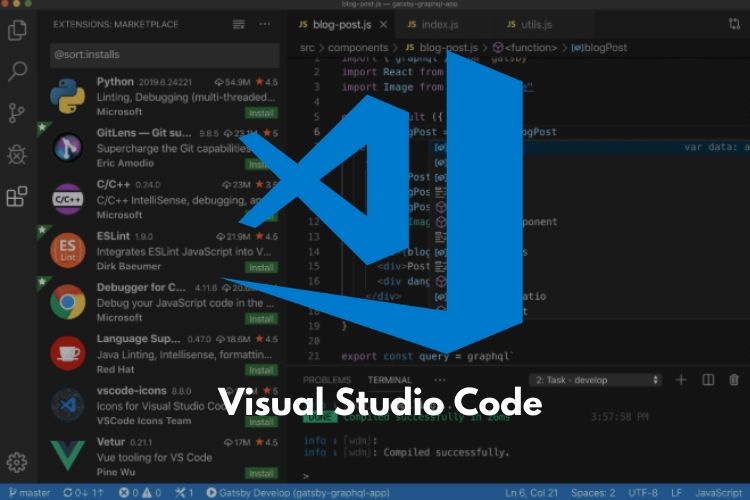Screen dimensions: 750x500
Task: Click the GitLens extension icon
Action: point(68,147)
